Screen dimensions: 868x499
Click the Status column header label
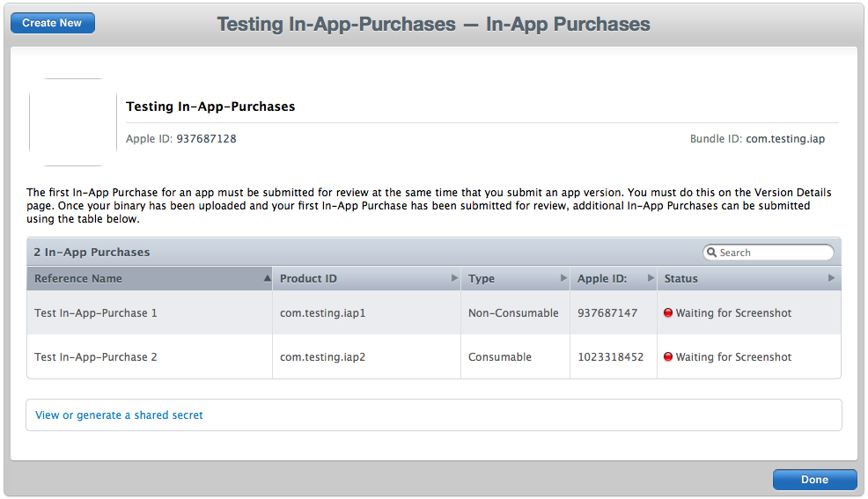680,279
